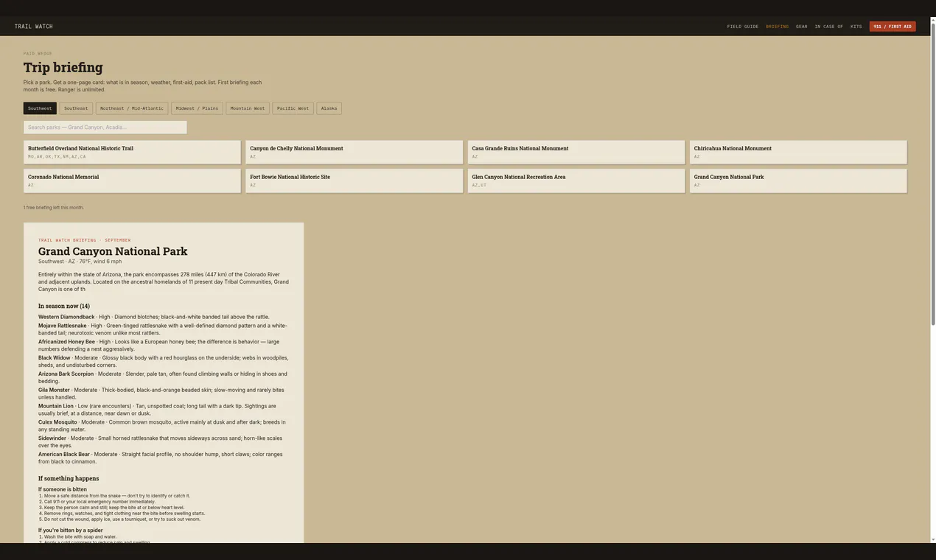Select Northeast / Mid-Atlantic region filter

[x=132, y=108]
